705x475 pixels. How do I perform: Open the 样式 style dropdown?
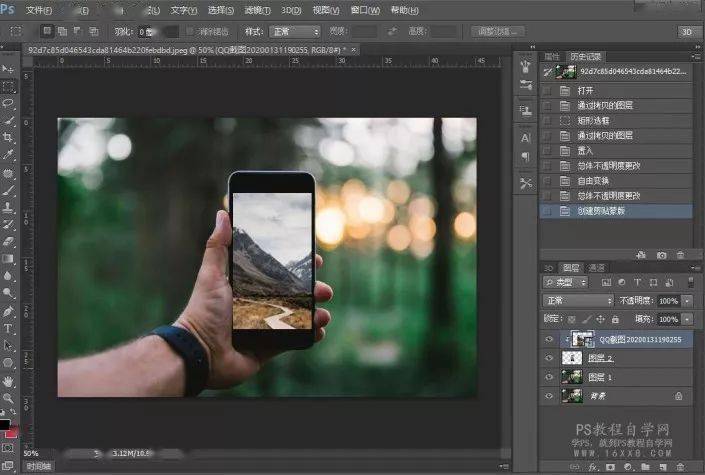pyautogui.click(x=294, y=31)
